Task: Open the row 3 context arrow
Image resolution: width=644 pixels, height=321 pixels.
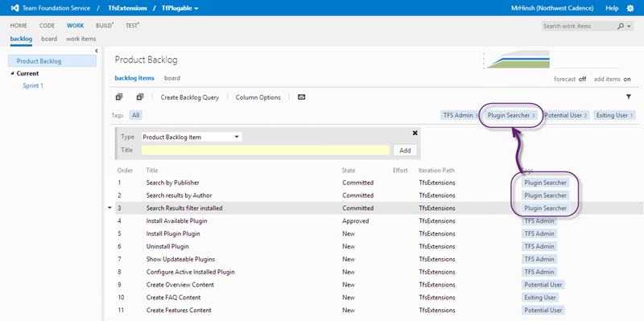Action: (109, 208)
